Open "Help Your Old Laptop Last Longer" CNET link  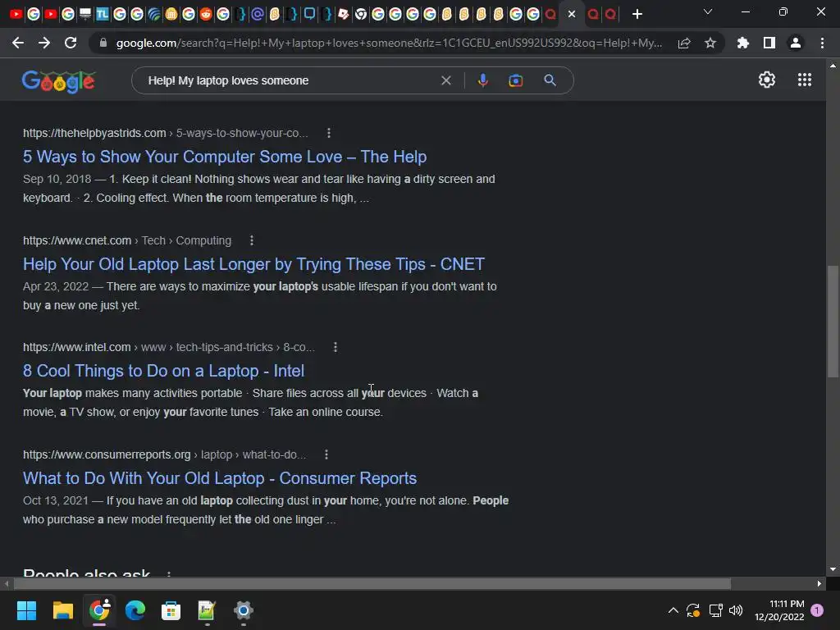pos(254,264)
